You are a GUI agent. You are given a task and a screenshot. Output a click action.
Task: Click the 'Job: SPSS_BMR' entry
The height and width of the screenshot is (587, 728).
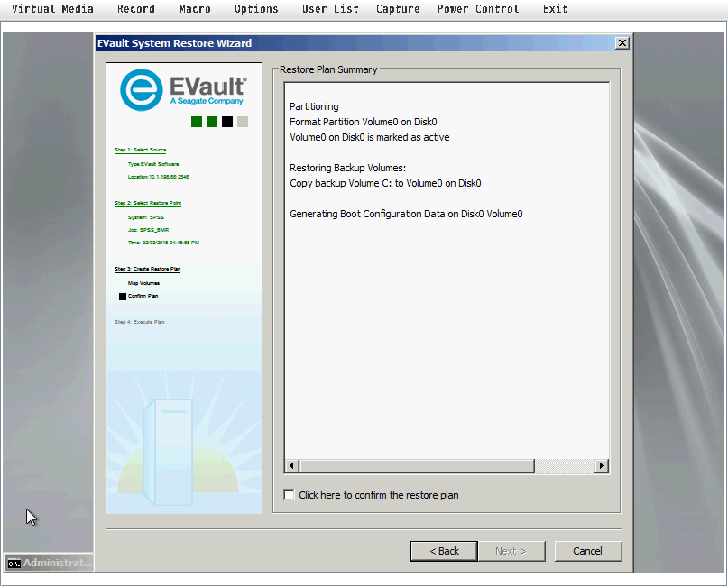click(148, 230)
